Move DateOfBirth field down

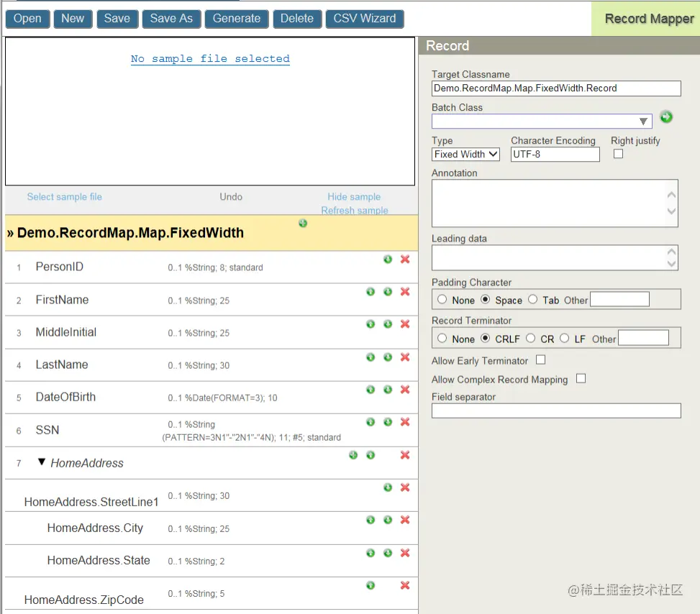tap(388, 390)
